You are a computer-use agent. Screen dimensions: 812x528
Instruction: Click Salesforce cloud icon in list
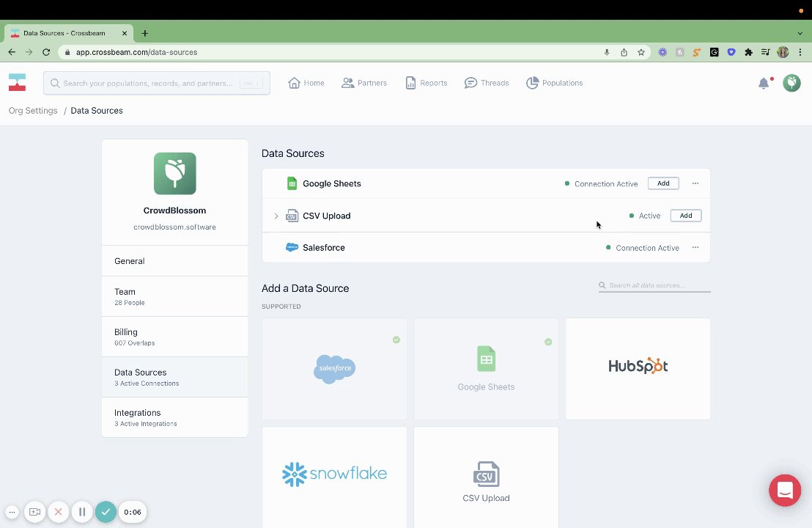[x=292, y=248]
